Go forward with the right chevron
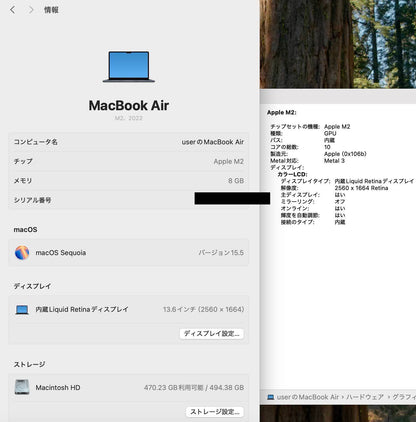This screenshot has width=416, height=422. click(x=31, y=10)
